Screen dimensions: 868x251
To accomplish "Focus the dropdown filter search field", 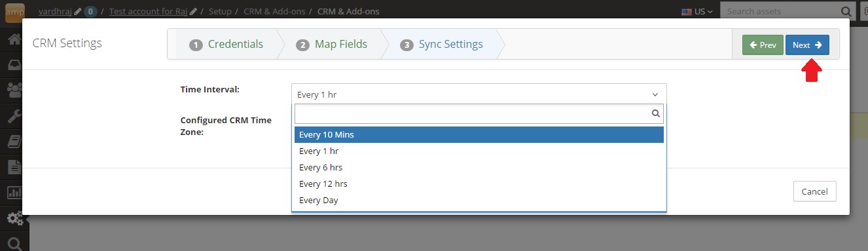I will 479,113.
